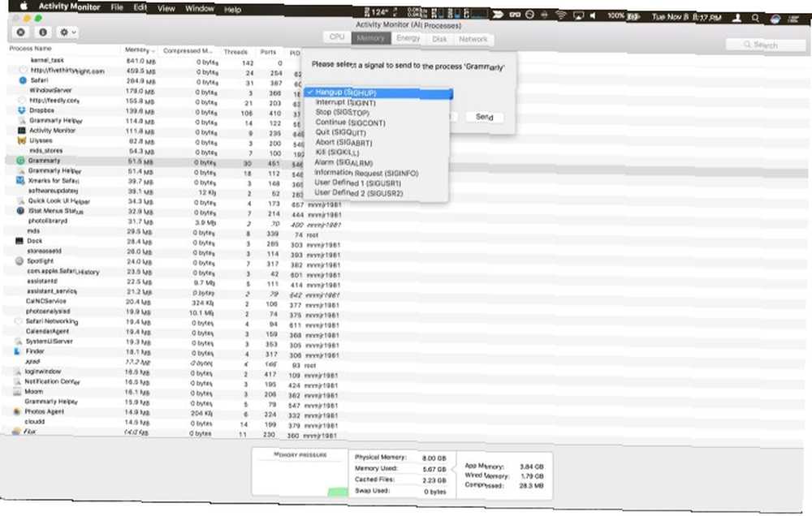Click the iStat Menus Status icon

tap(20, 211)
